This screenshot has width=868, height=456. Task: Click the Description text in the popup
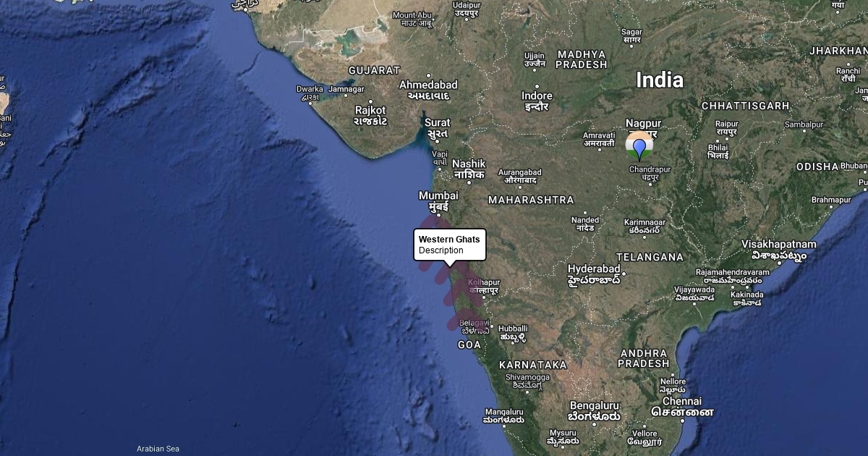click(441, 250)
